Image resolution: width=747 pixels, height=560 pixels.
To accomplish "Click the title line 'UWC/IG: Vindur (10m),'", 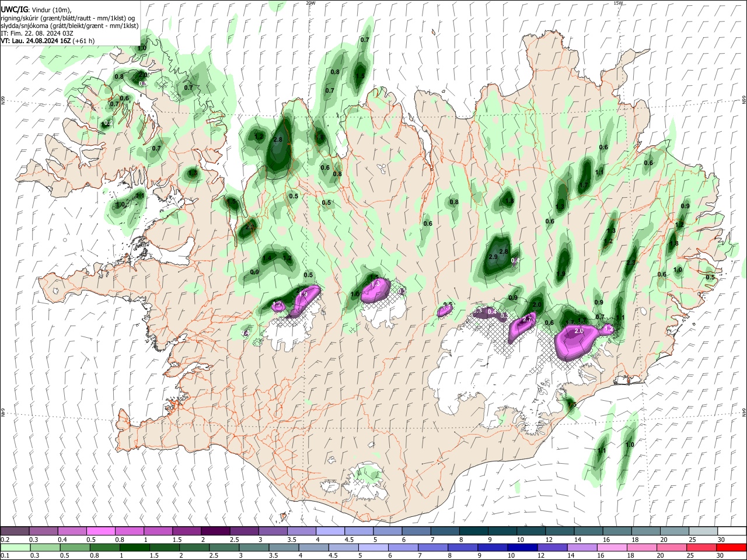I will 36,9.
